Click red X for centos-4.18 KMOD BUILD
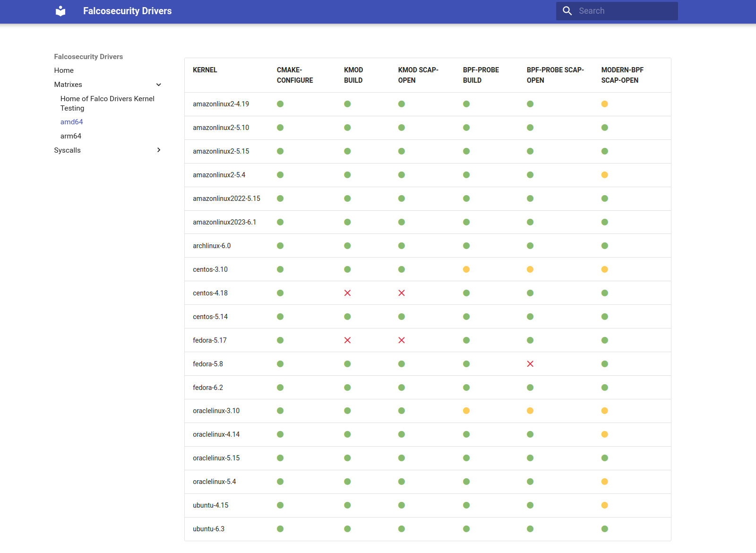This screenshot has height=553, width=756. pyautogui.click(x=347, y=293)
